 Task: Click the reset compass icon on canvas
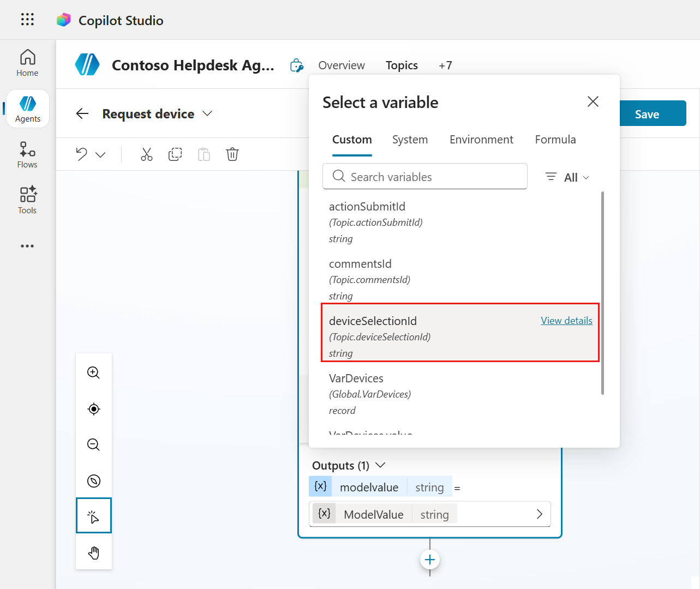(94, 480)
